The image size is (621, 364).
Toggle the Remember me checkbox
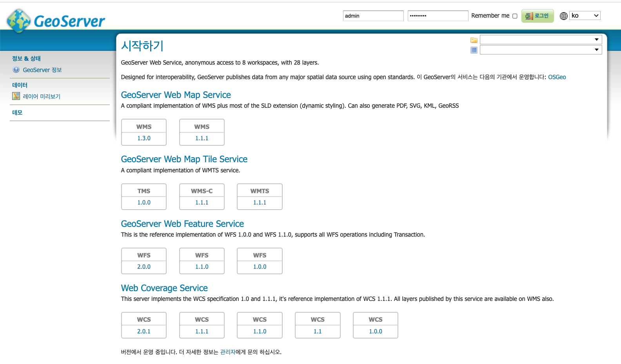(x=515, y=16)
